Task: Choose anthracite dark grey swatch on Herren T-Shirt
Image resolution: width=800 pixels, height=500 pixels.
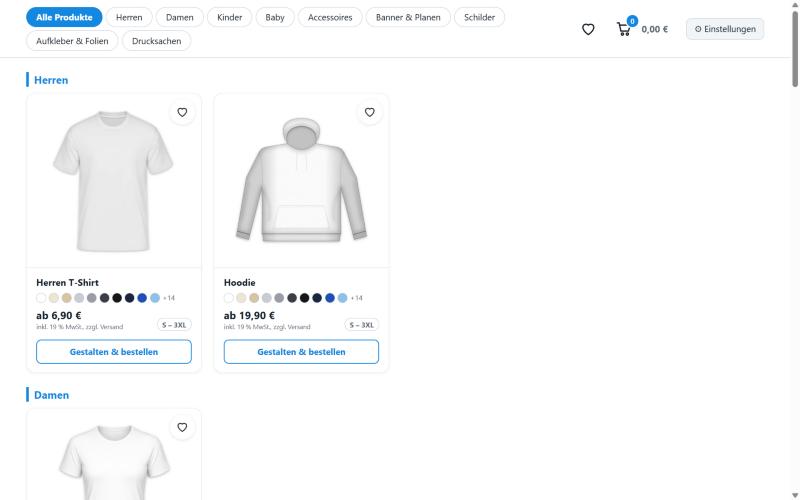Action: pos(105,298)
